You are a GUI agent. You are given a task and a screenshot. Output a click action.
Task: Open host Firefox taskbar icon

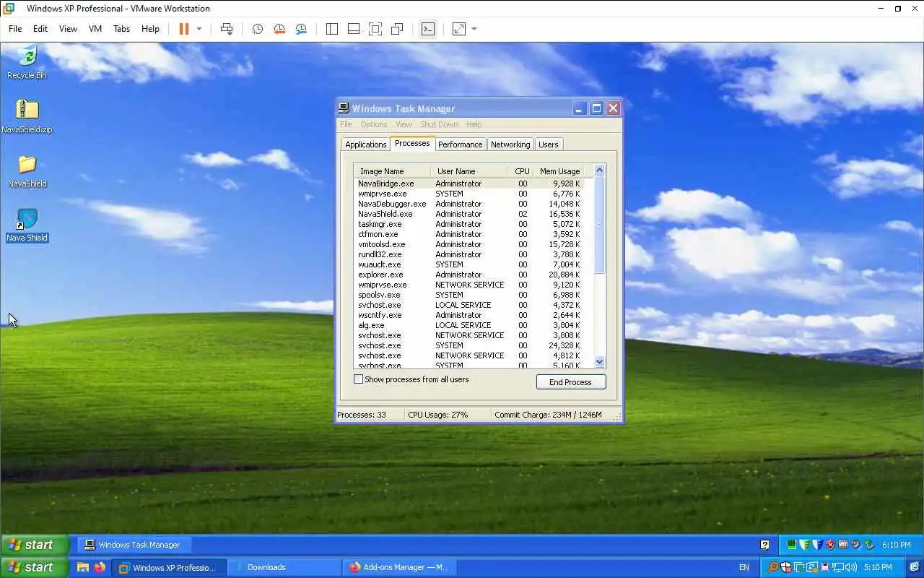tap(100, 567)
